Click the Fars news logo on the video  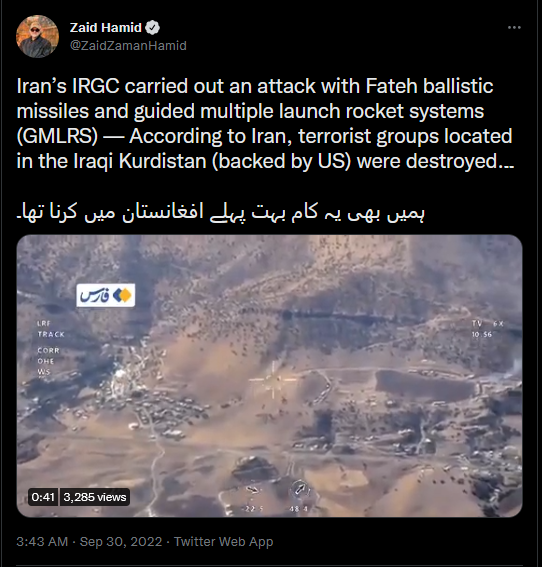[106, 295]
